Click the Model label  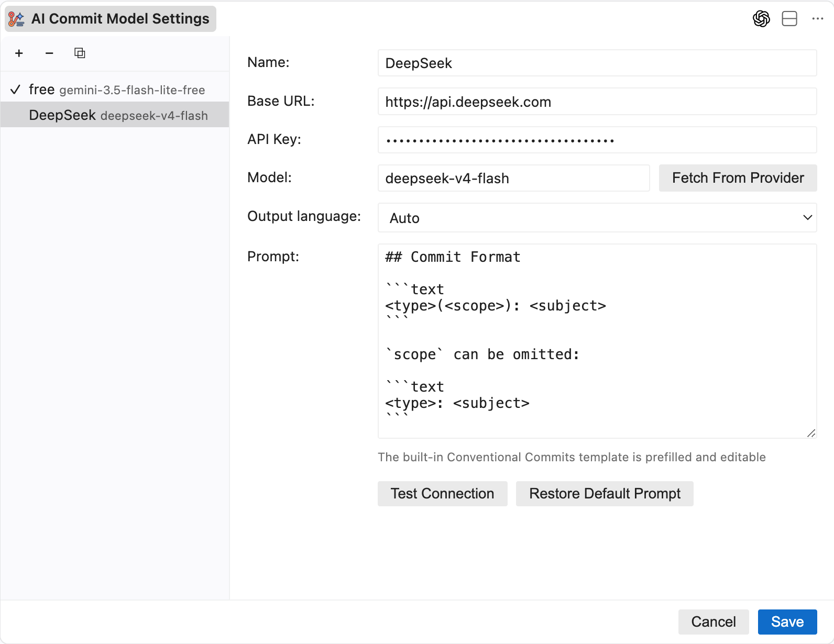[x=269, y=177]
